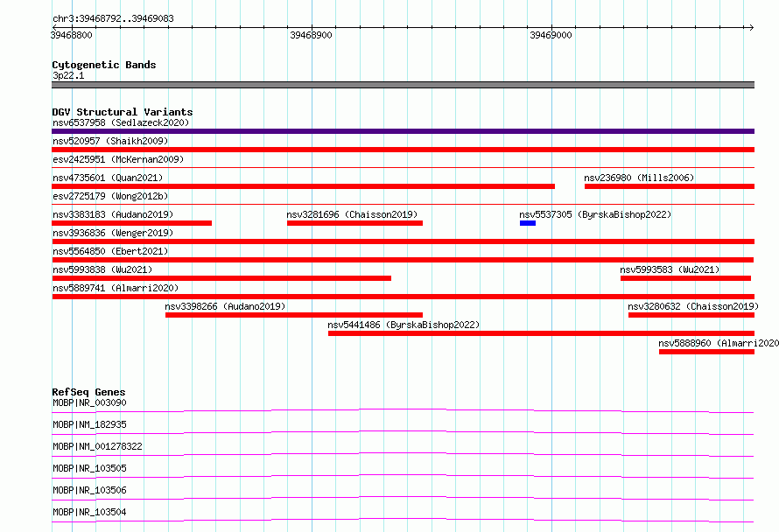Click the DGV Structural Variants track title
Viewport: 779px width, 532px height.
coord(123,112)
